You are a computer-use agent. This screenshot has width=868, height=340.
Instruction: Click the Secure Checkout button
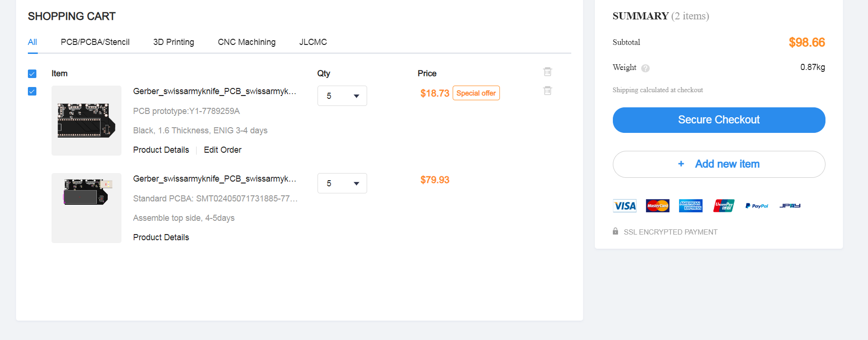click(719, 120)
